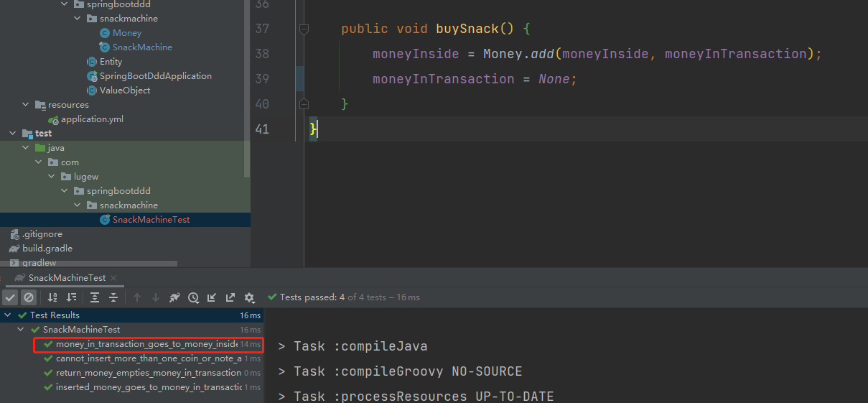
Task: Collapse springbootddd package under test
Action: (x=65, y=191)
